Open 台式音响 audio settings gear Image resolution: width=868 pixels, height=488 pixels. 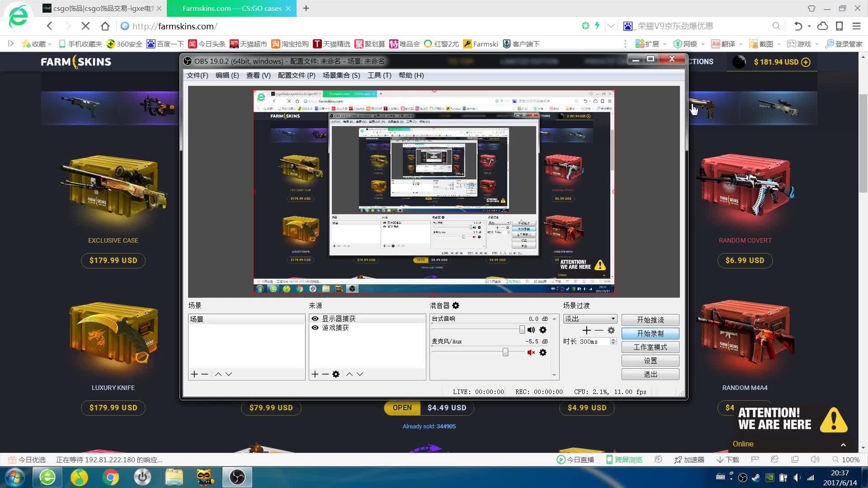pos(543,330)
